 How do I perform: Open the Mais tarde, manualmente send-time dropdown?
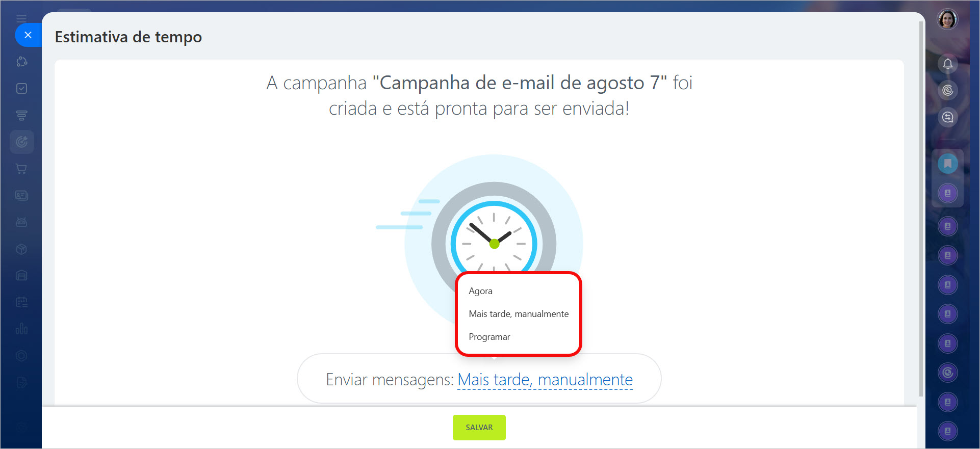tap(545, 380)
